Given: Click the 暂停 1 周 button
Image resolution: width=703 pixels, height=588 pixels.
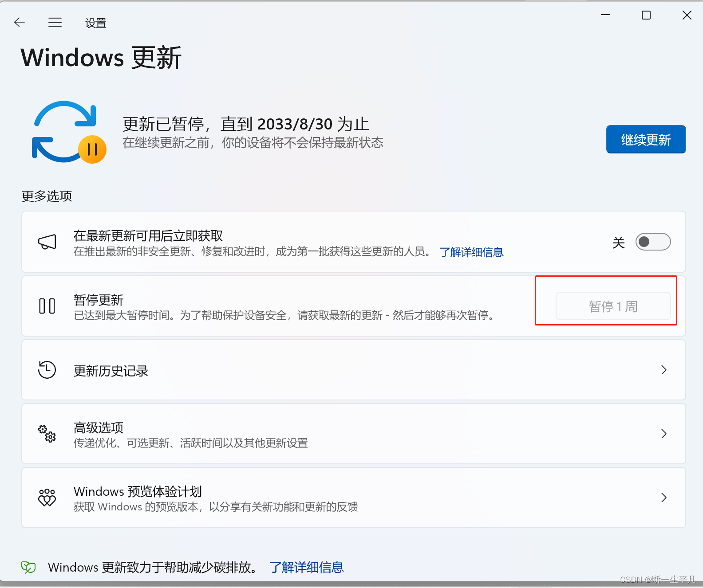Looking at the screenshot, I should click(613, 306).
